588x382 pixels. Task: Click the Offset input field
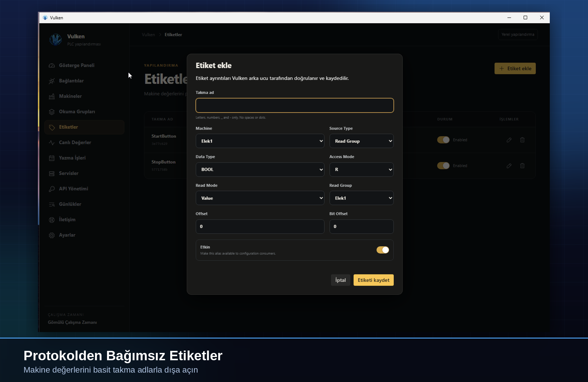point(260,227)
